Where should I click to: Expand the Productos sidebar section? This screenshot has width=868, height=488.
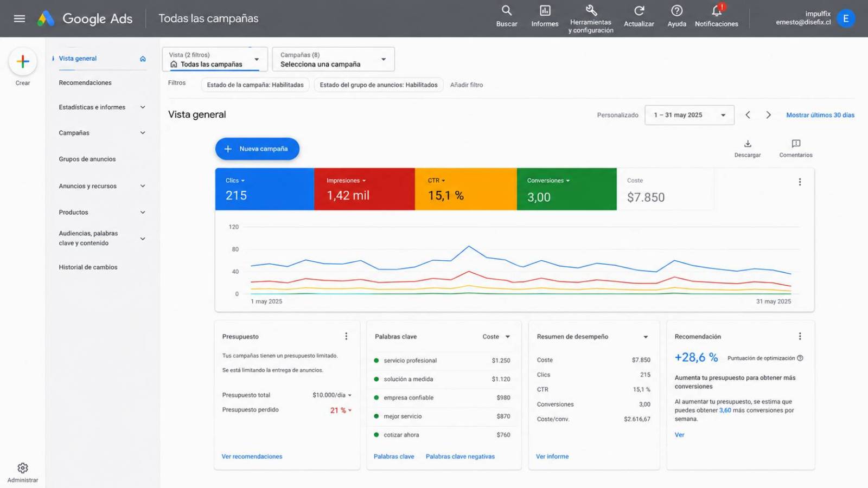143,213
